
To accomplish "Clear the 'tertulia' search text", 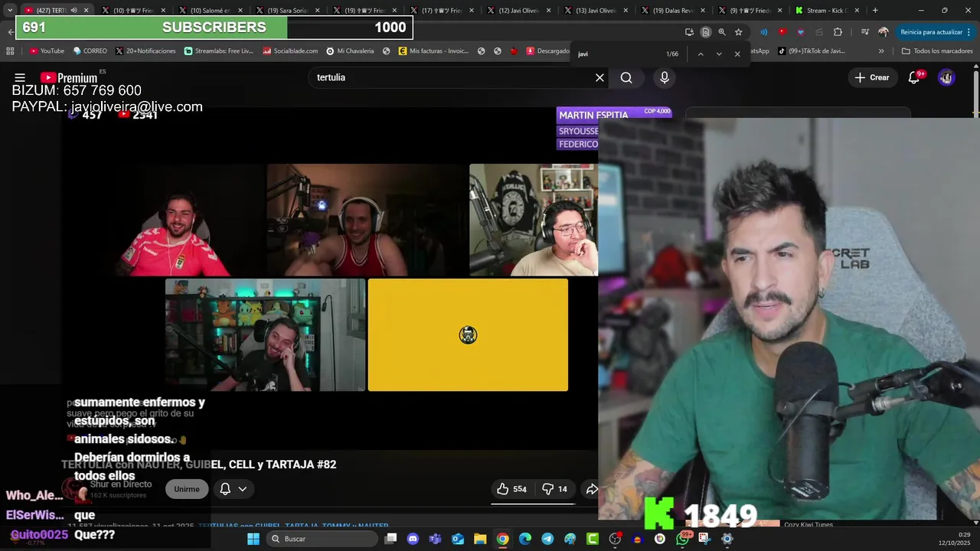I will click(599, 77).
